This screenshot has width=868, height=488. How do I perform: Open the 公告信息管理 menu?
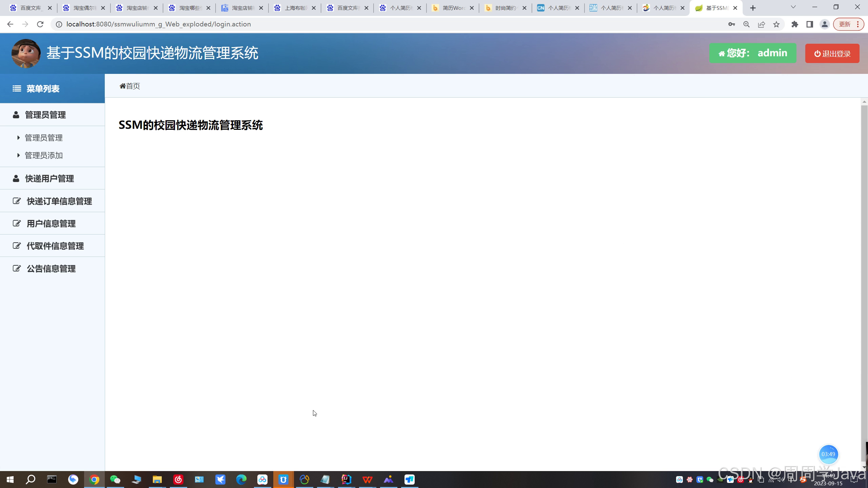[51, 269]
